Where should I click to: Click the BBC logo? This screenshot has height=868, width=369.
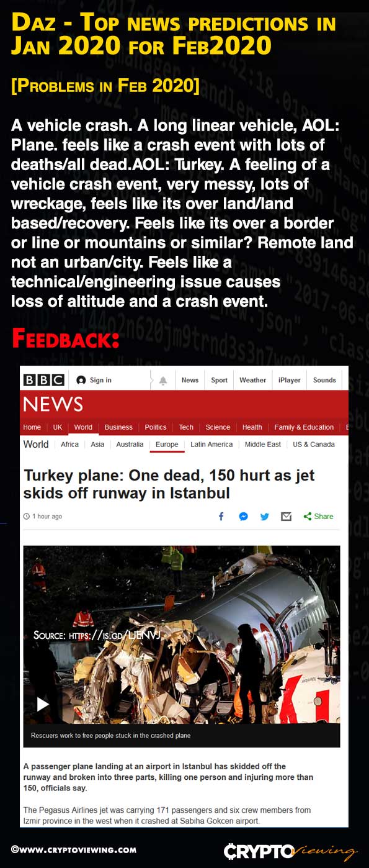coord(43,380)
